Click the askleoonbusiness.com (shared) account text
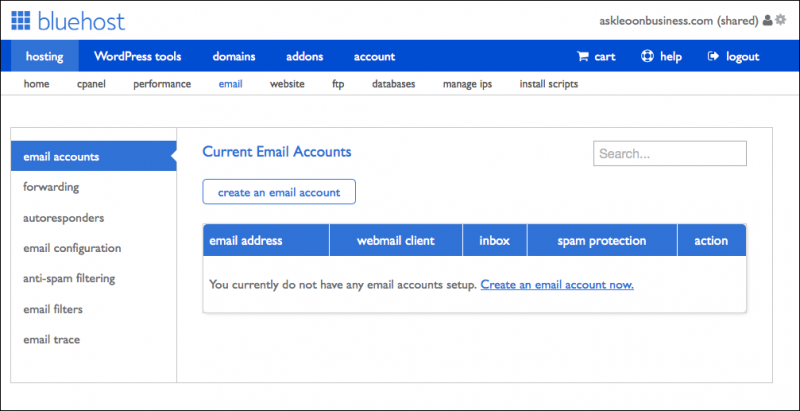Viewport: 800px width, 411px height. [x=679, y=21]
